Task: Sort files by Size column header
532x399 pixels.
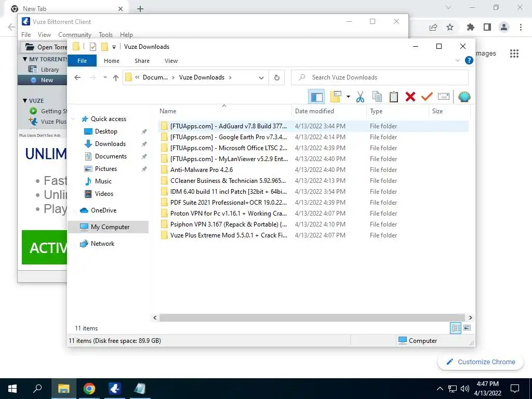Action: [449, 111]
